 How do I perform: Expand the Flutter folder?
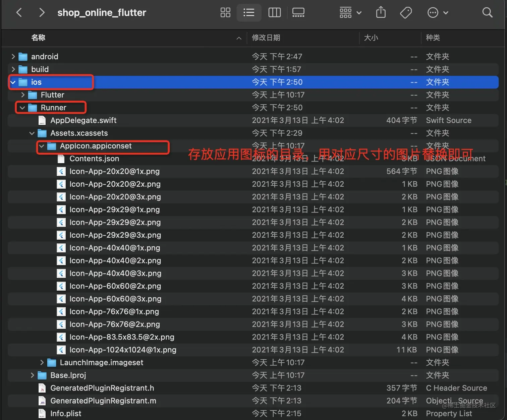[23, 95]
